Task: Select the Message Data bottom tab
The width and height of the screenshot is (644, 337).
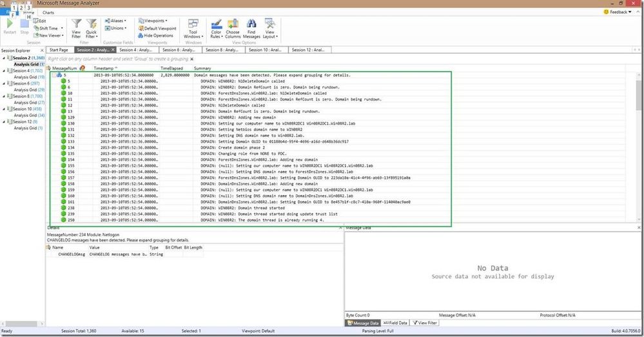Action: point(363,323)
